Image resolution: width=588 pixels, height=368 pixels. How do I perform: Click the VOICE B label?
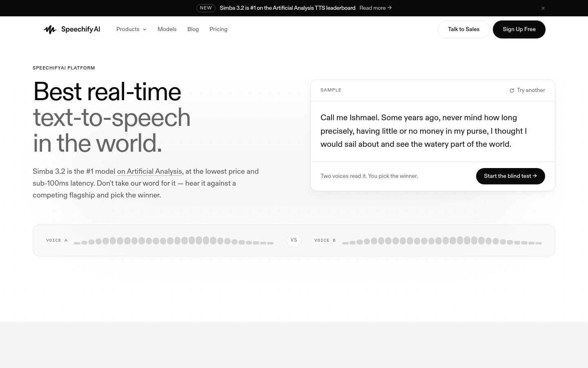tap(325, 240)
